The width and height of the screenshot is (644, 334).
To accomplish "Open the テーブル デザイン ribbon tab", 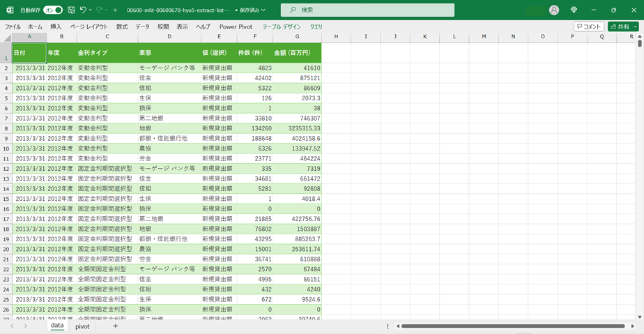I will click(282, 26).
